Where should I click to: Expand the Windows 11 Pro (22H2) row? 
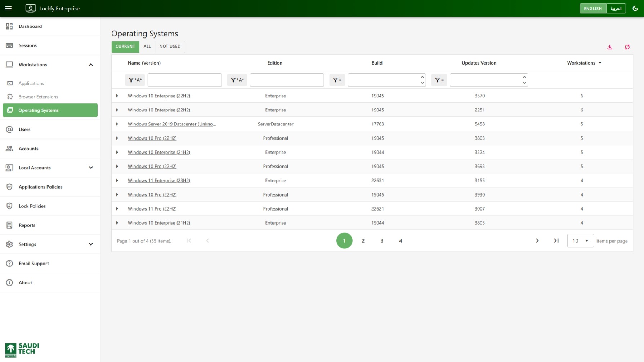(x=117, y=209)
